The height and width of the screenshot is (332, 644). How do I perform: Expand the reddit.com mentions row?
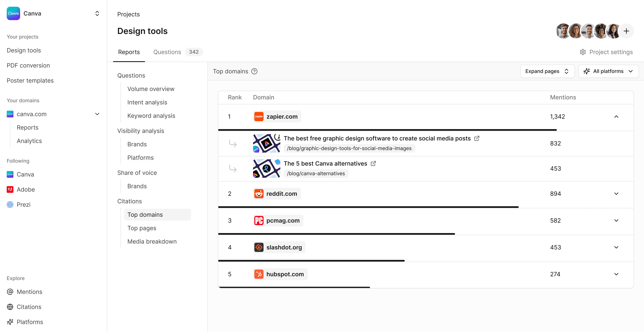[616, 193]
